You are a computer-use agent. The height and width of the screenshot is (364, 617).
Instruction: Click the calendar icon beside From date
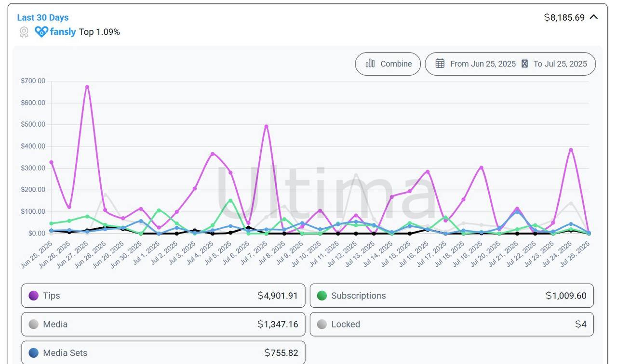(x=440, y=64)
